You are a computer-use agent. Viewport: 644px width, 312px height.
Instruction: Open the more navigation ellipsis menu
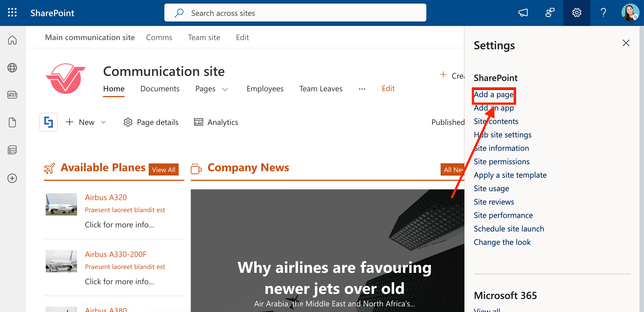coord(362,89)
